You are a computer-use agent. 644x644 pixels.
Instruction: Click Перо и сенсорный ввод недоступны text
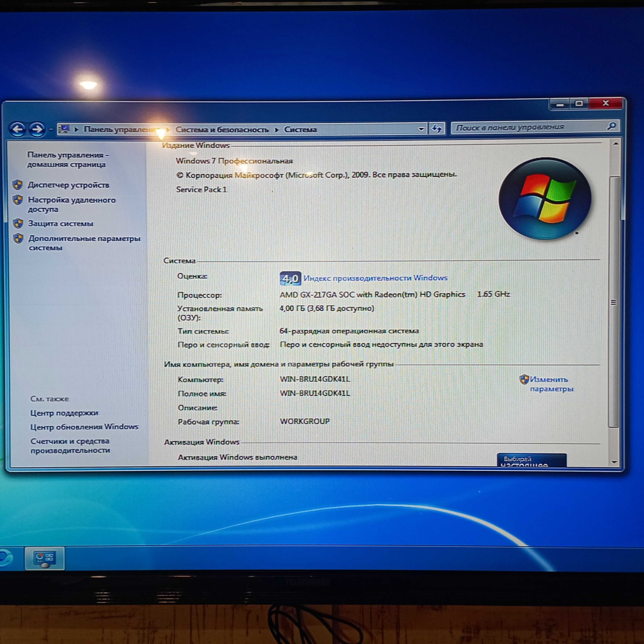tap(381, 344)
